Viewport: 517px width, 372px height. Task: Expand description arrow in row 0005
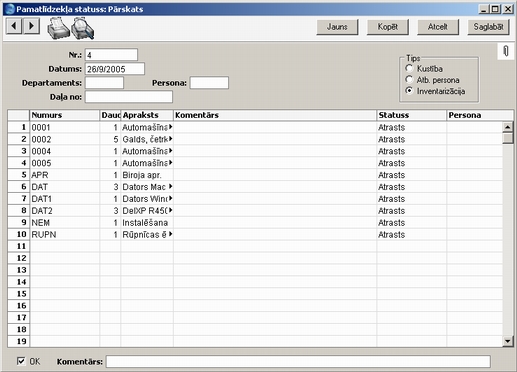coord(170,163)
